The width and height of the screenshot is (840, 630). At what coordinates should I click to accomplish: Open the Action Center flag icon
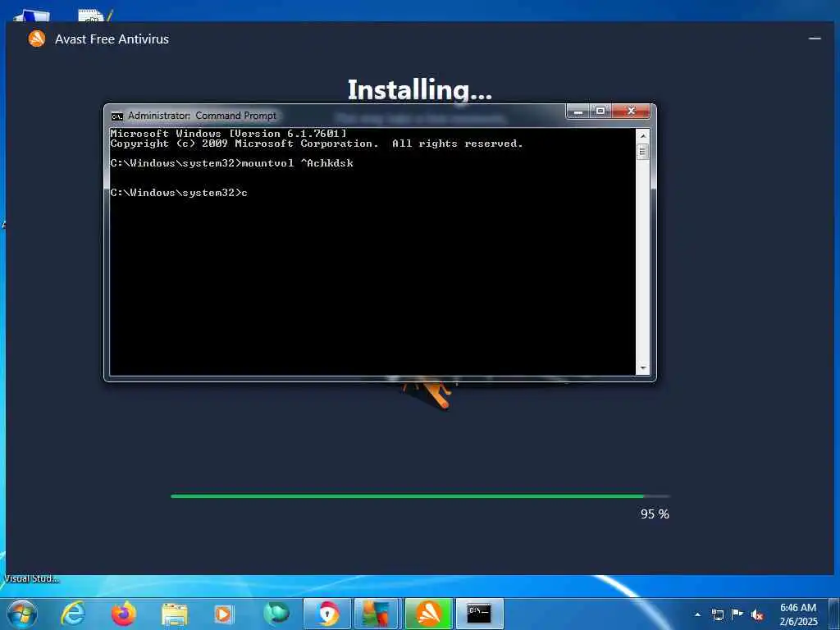(x=737, y=614)
